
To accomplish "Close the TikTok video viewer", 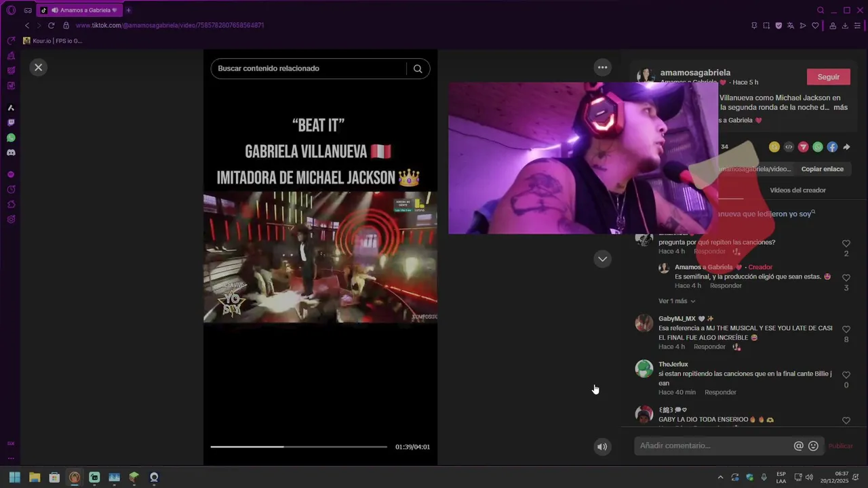I will click(x=39, y=67).
